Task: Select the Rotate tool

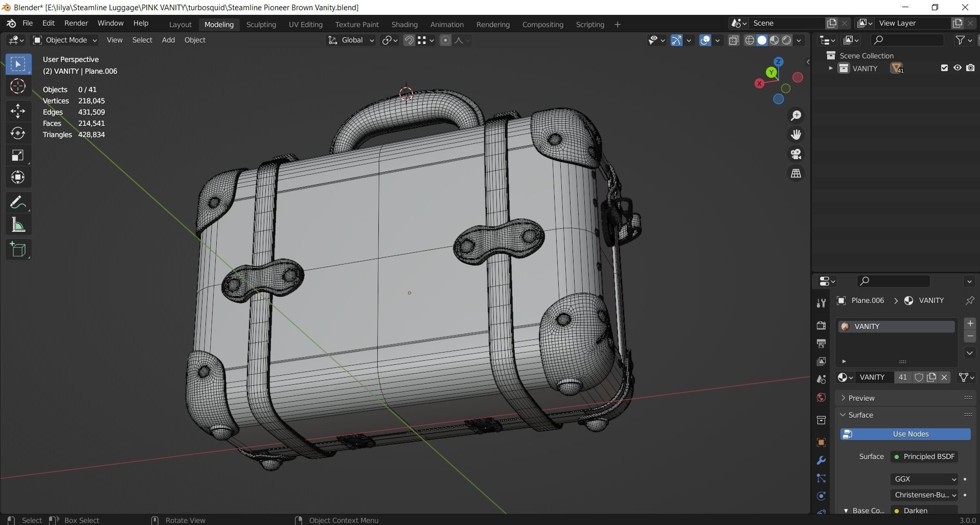Action: click(18, 133)
